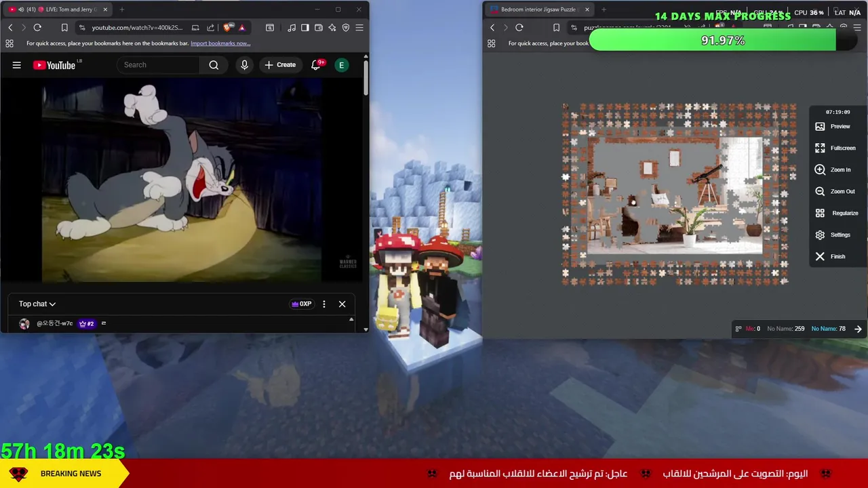Viewport: 868px width, 488px height.
Task: Focus the YouTube Search input field
Action: tap(158, 65)
